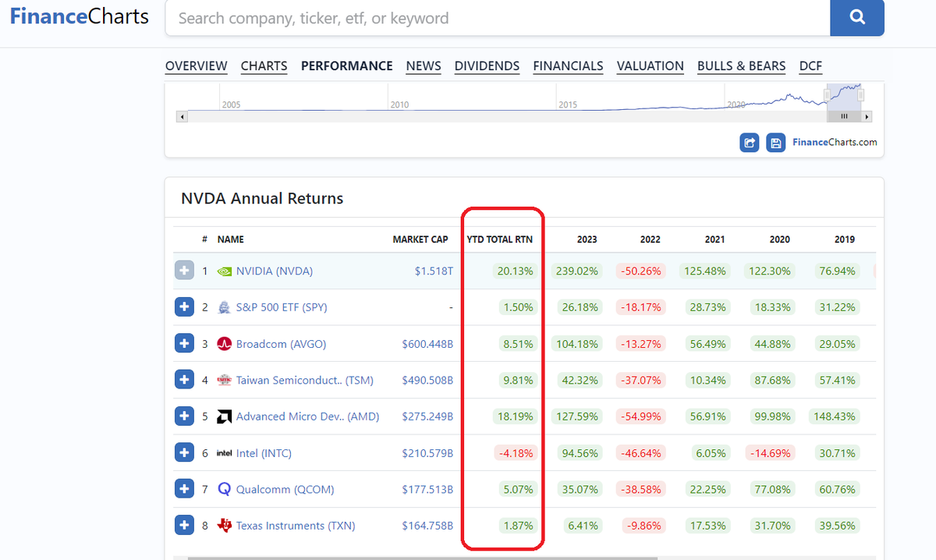The width and height of the screenshot is (936, 560).
Task: Open the DIVIDENDS tab
Action: [x=487, y=66]
